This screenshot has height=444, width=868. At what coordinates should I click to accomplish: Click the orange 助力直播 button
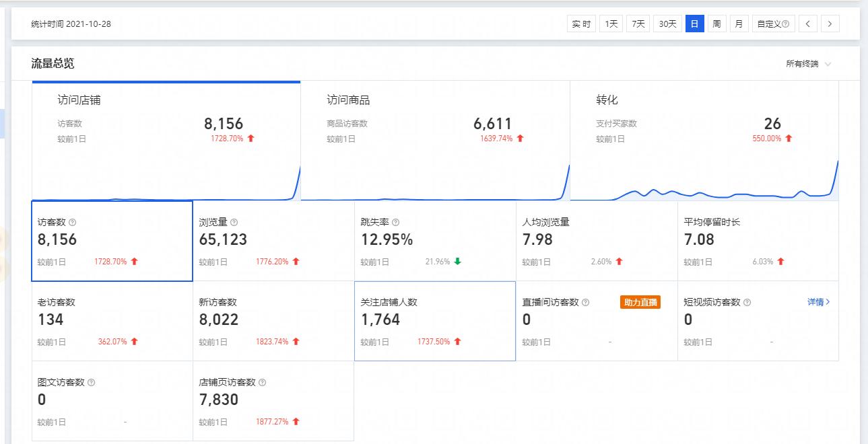coord(640,303)
